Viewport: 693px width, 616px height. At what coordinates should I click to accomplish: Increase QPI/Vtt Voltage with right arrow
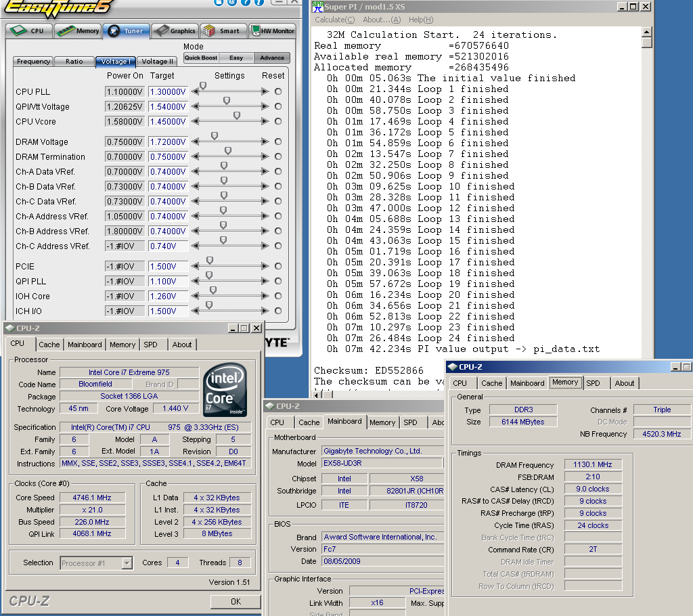[265, 106]
